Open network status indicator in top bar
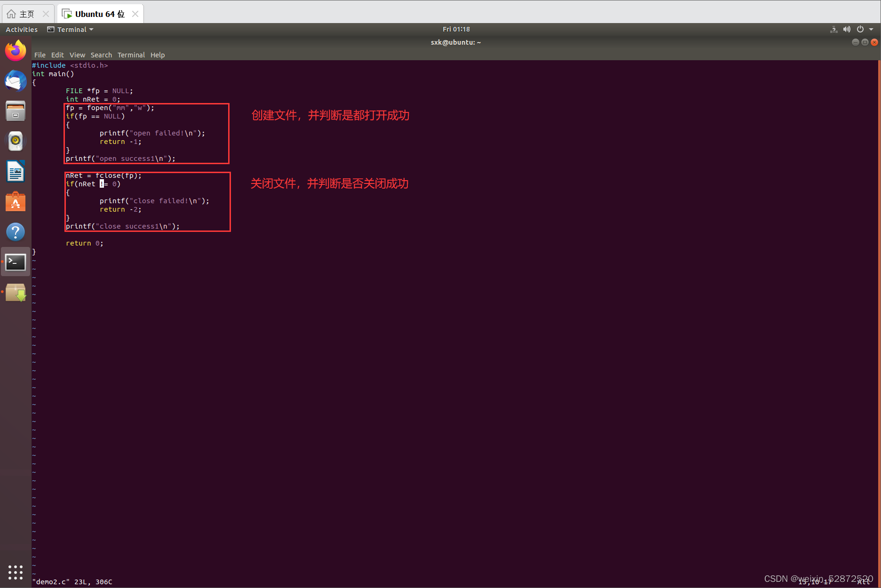Screen dimensions: 881x588 click(833, 29)
